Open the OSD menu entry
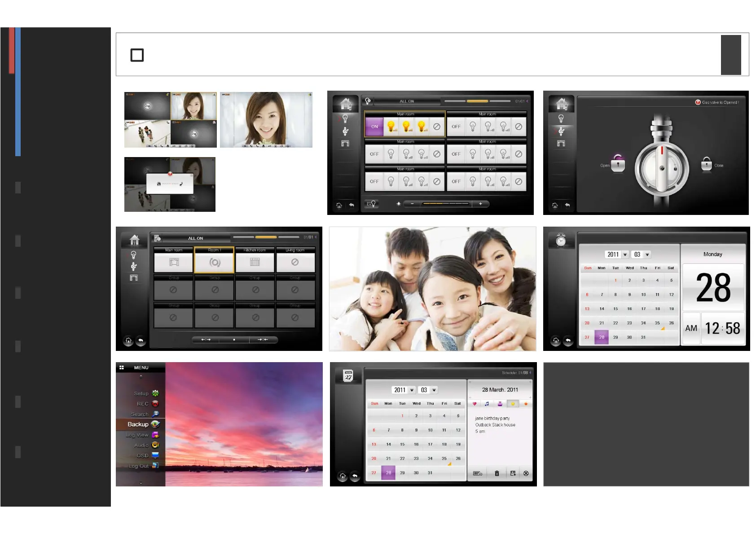 pyautogui.click(x=147, y=455)
